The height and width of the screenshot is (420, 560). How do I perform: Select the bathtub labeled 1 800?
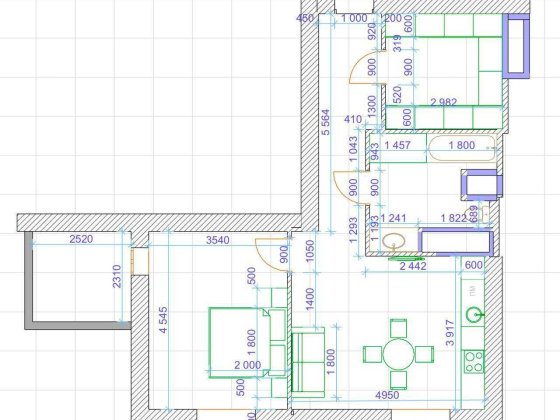pos(462,148)
